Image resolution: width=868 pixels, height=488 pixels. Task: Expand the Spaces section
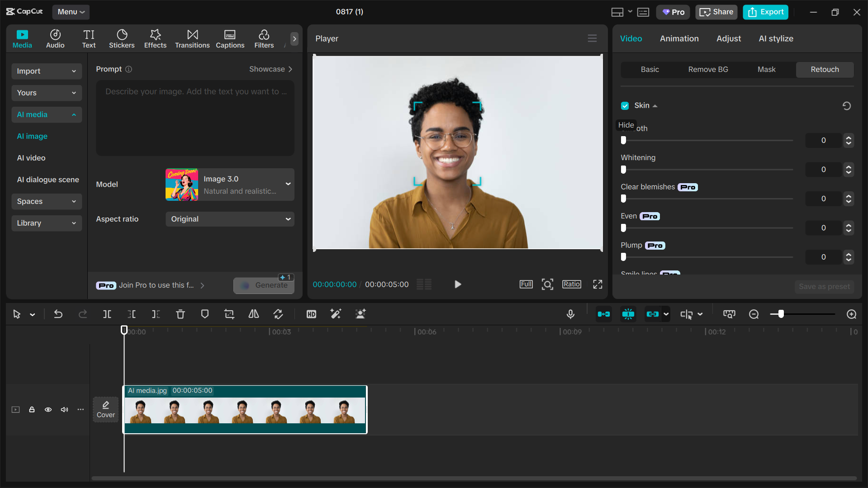pyautogui.click(x=47, y=201)
